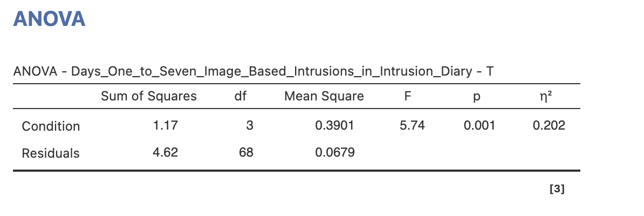This screenshot has width=644, height=216.
Task: Click the Residuals sum of squares 4.62
Action: pos(165,153)
